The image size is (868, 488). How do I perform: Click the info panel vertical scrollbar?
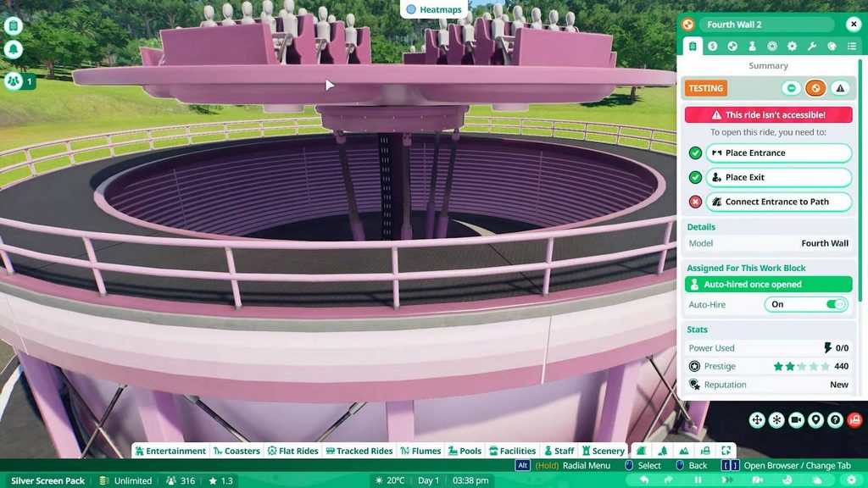click(x=860, y=180)
